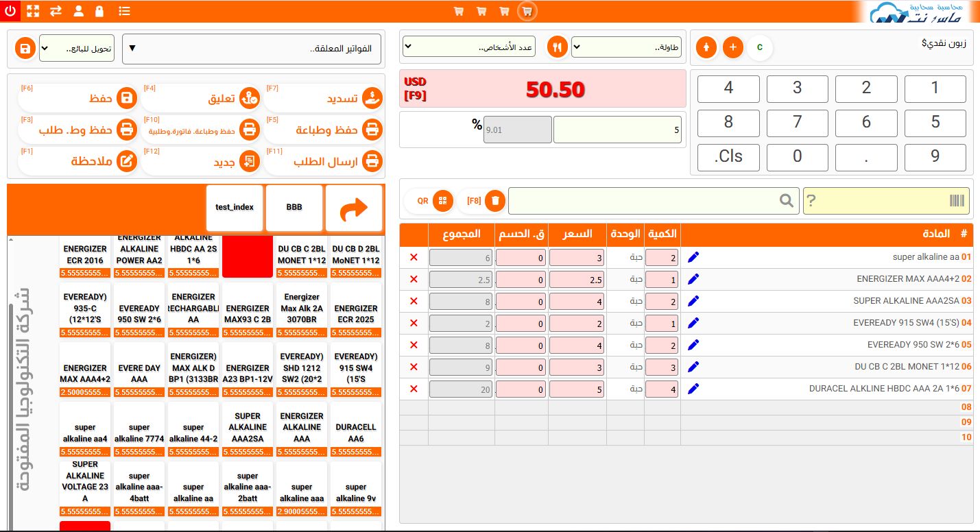Expand the تحويل للبائع seller transfer dropdown
This screenshot has width=980, height=532.
click(x=76, y=49)
